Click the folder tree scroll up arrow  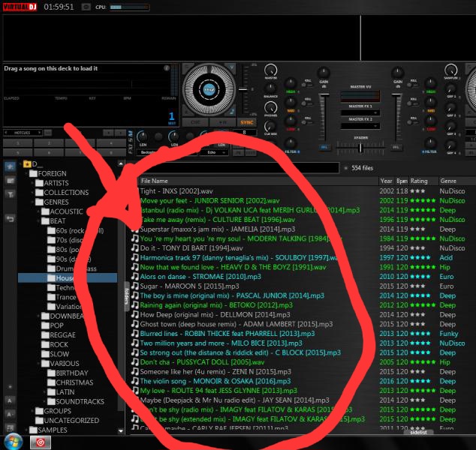[121, 163]
